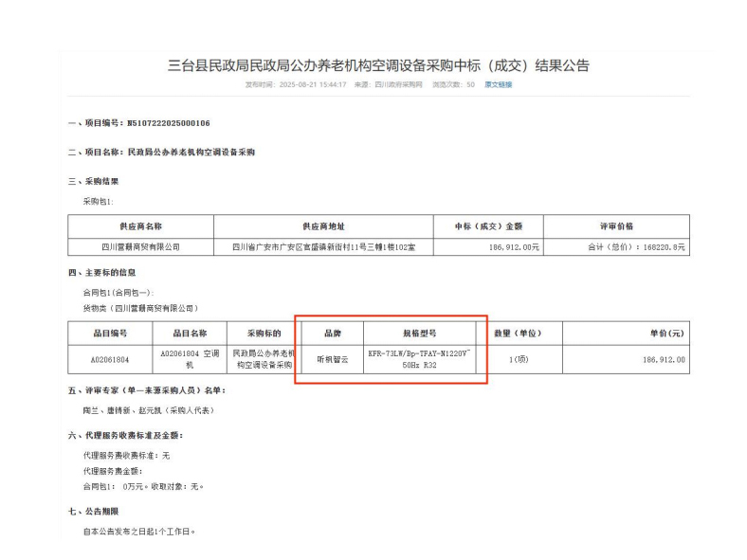Click the 代理服务费收费标准: 无 line
The width and height of the screenshot is (747, 560).
126,456
